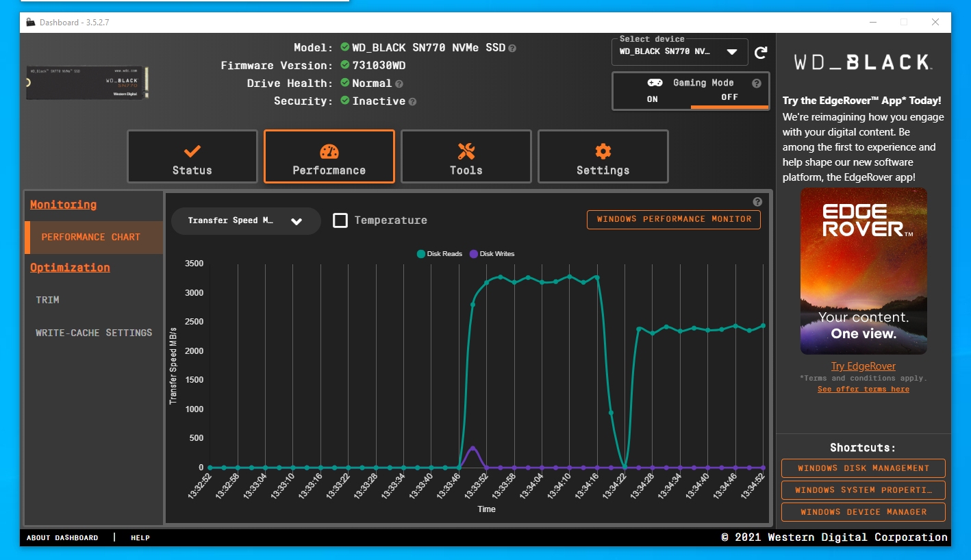
Task: Toggle Disk Writes legend series
Action: [492, 254]
